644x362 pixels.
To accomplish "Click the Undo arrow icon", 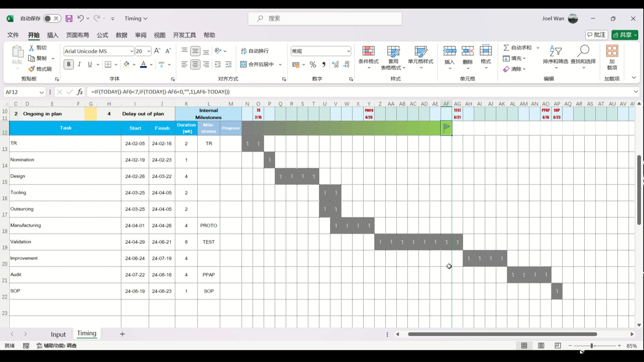I will tap(80, 18).
